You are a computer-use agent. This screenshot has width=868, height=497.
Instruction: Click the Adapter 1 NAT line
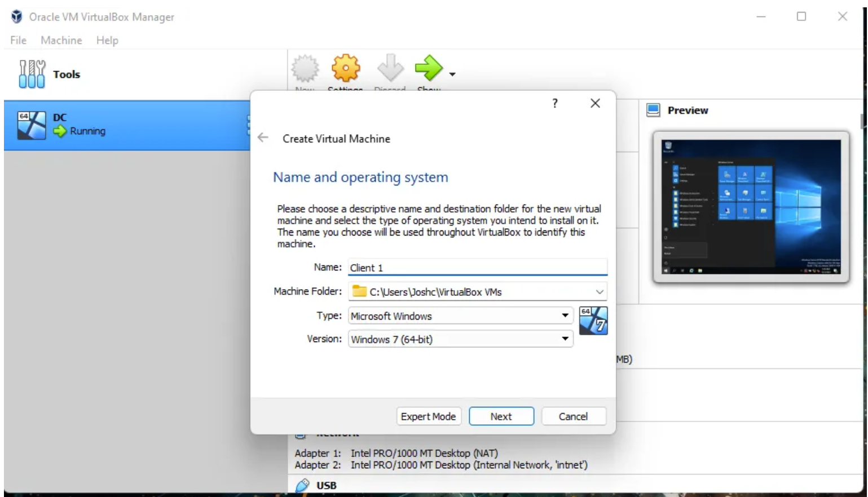click(x=396, y=453)
